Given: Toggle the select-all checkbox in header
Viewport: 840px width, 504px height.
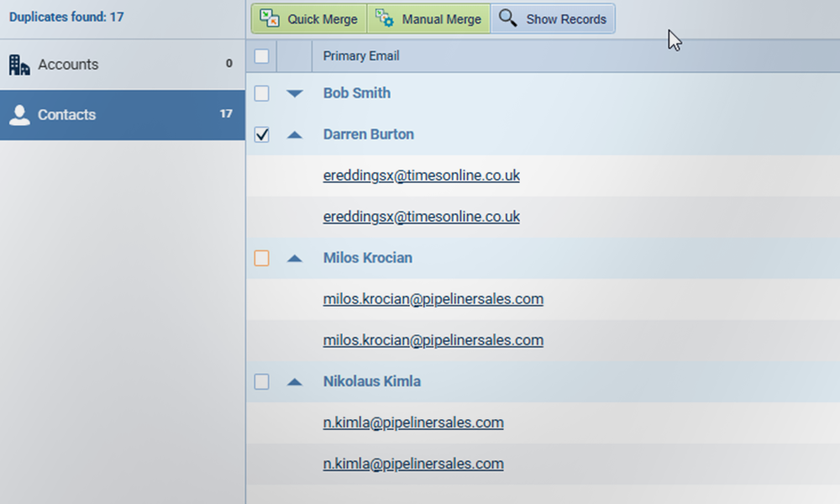Looking at the screenshot, I should click(x=262, y=56).
